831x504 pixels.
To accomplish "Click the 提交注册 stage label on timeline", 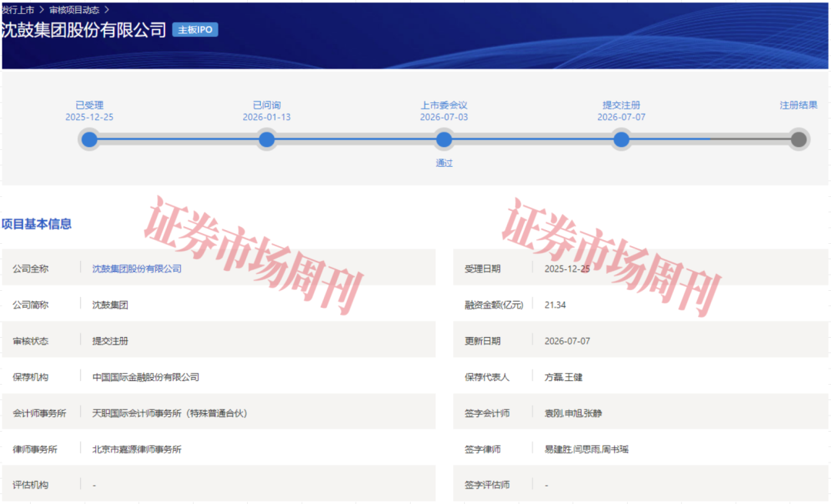I will [621, 105].
